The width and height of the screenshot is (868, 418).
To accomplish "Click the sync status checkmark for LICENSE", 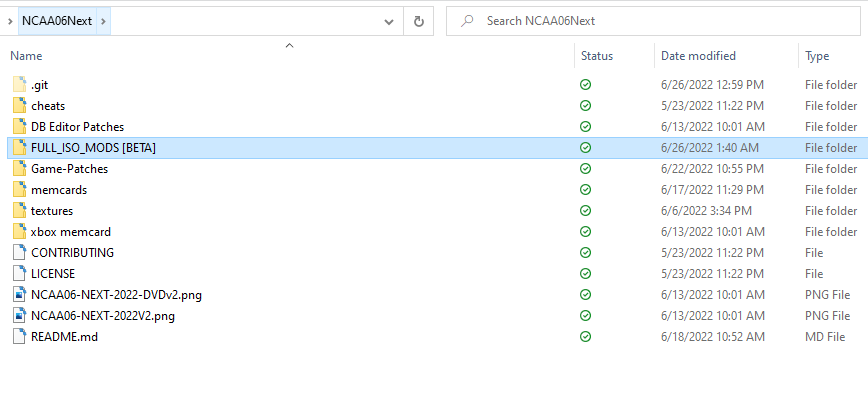I will (x=585, y=274).
